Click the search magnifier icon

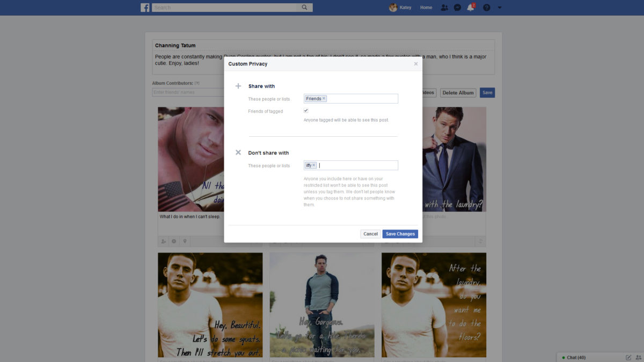tap(305, 8)
